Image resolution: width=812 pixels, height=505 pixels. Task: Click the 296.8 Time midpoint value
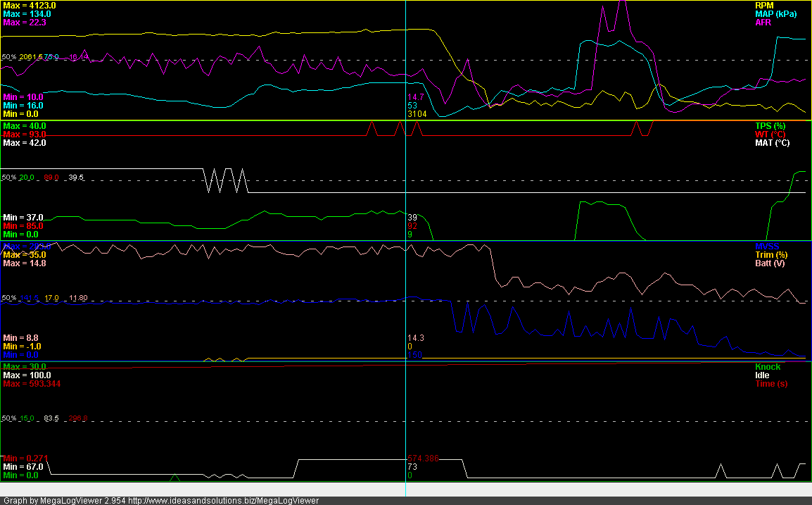[78, 418]
